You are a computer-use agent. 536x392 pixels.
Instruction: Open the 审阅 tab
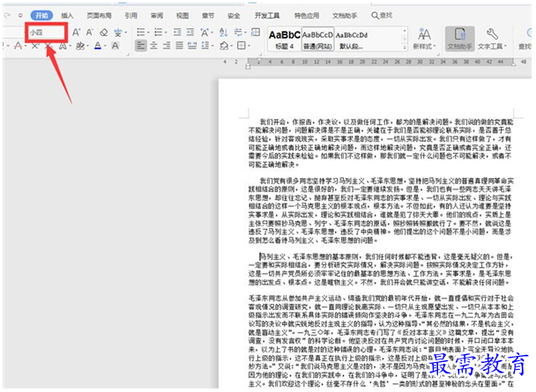(157, 15)
